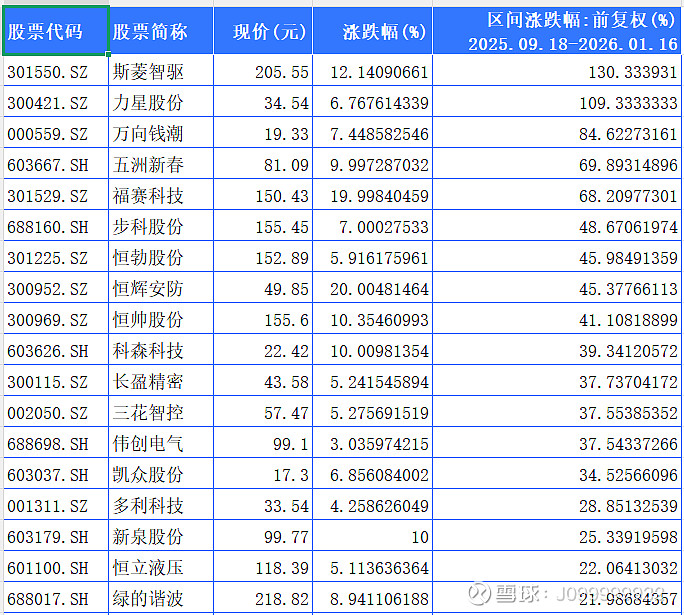Image resolution: width=684 pixels, height=615 pixels.
Task: Select the 股票简称 header cell
Action: (161, 31)
